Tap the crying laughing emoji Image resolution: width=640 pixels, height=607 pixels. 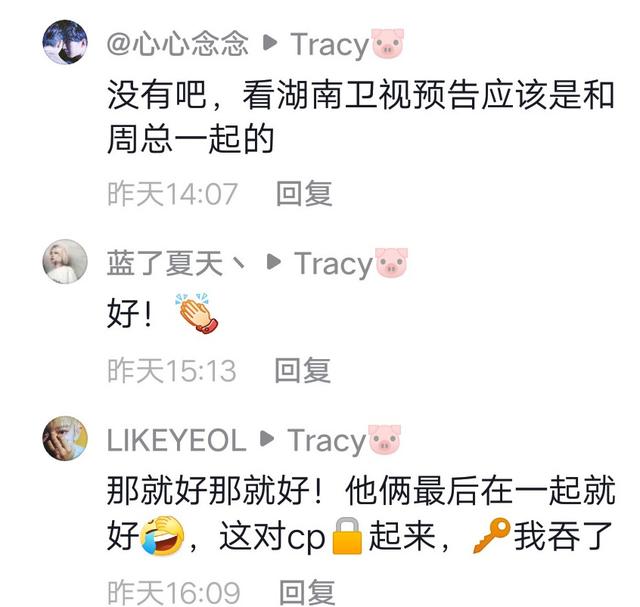[x=162, y=536]
